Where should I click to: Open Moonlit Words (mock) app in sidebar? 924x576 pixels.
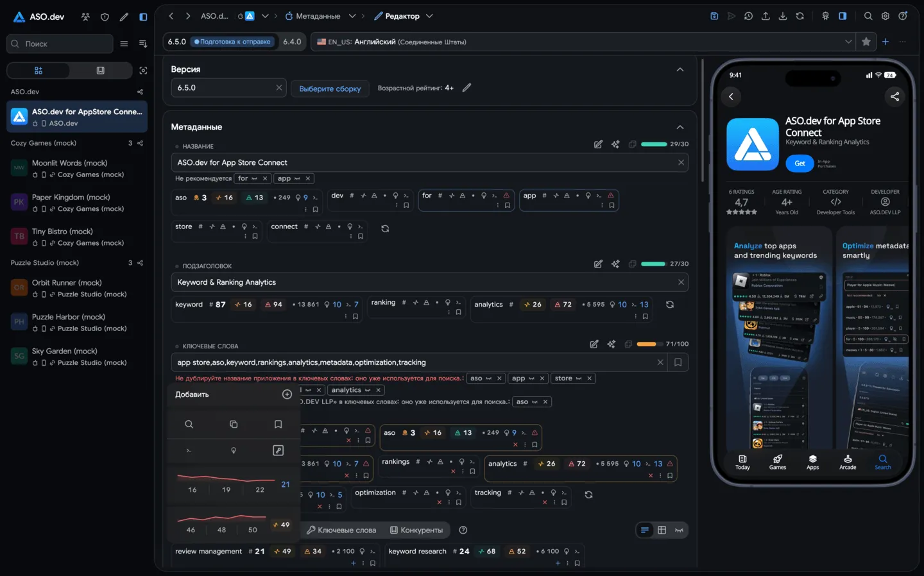coord(77,169)
